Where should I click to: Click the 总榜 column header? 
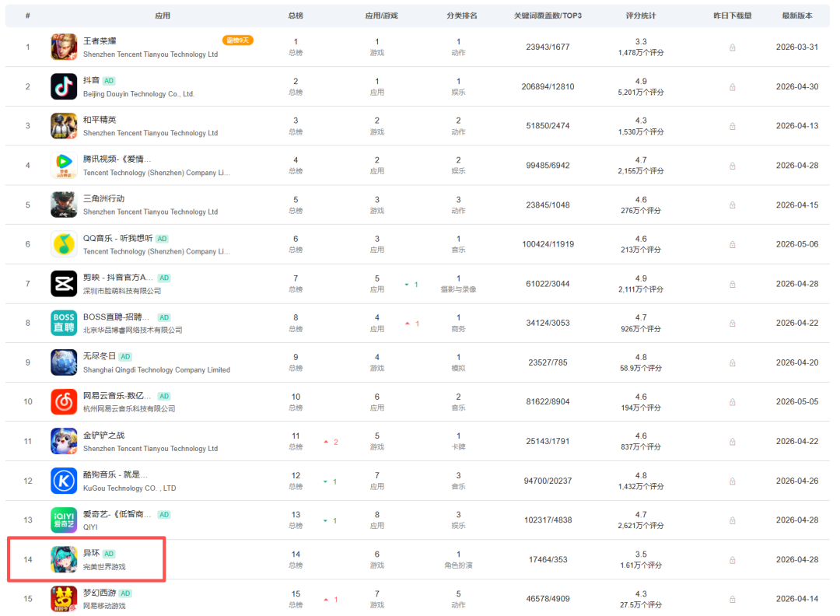pyautogui.click(x=296, y=16)
